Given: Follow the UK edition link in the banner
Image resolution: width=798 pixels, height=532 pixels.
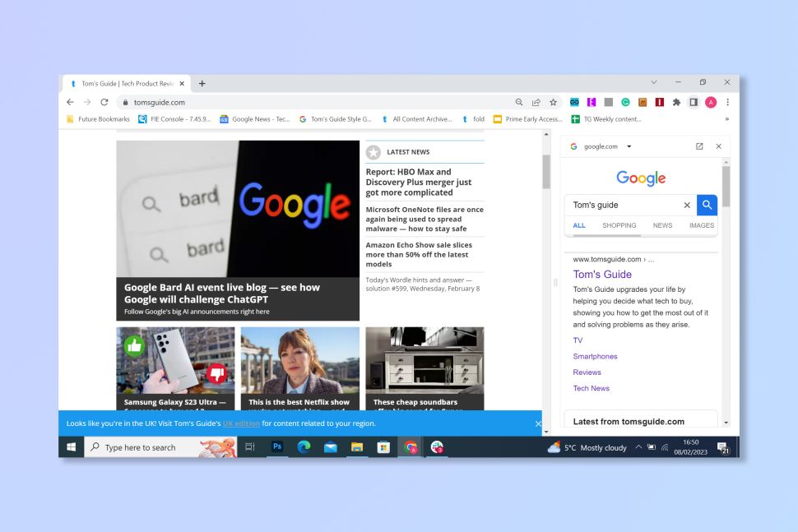Looking at the screenshot, I should click(x=241, y=423).
